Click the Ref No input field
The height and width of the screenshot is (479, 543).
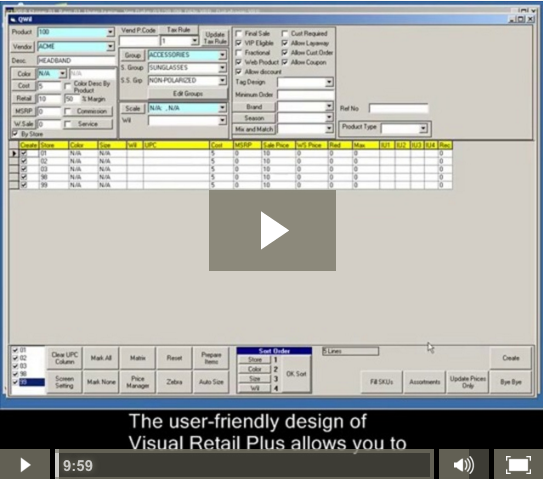coord(399,108)
